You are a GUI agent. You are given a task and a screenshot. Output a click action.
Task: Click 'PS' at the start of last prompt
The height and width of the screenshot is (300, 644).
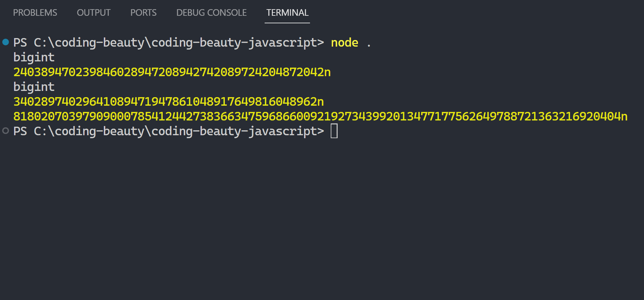pos(20,131)
